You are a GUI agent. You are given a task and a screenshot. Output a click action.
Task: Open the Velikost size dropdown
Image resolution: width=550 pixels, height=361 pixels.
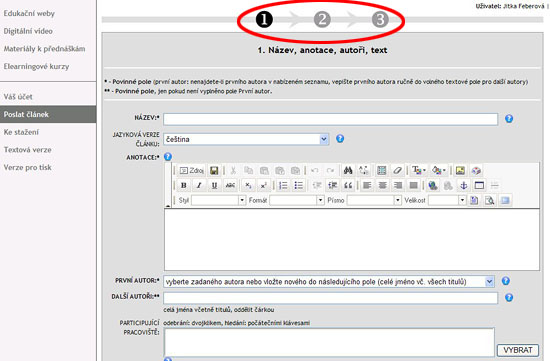(447, 200)
